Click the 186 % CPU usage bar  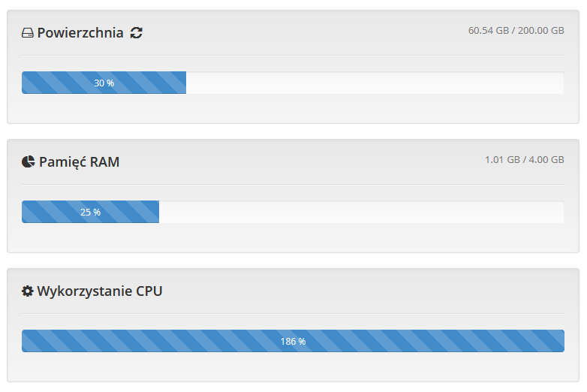pyautogui.click(x=293, y=341)
